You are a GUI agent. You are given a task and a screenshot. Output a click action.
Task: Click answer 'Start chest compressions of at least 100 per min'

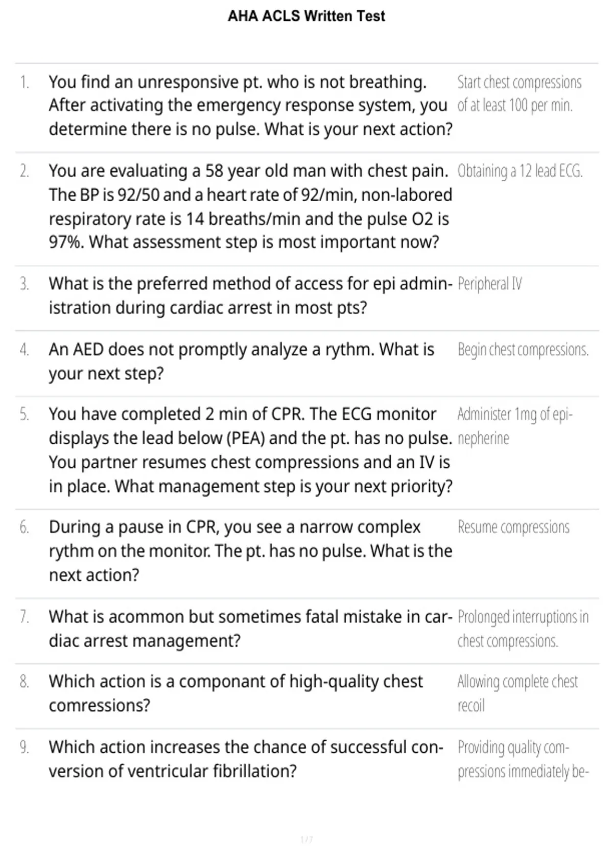click(520, 93)
